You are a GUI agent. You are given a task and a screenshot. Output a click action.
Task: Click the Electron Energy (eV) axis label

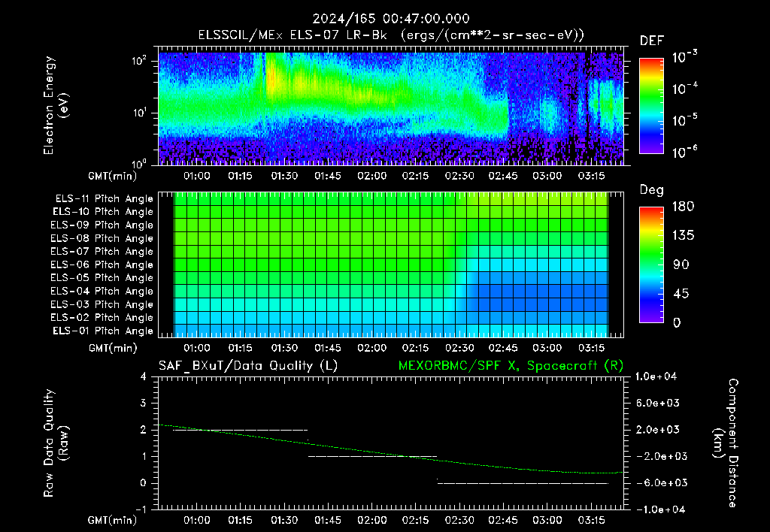tap(56, 105)
